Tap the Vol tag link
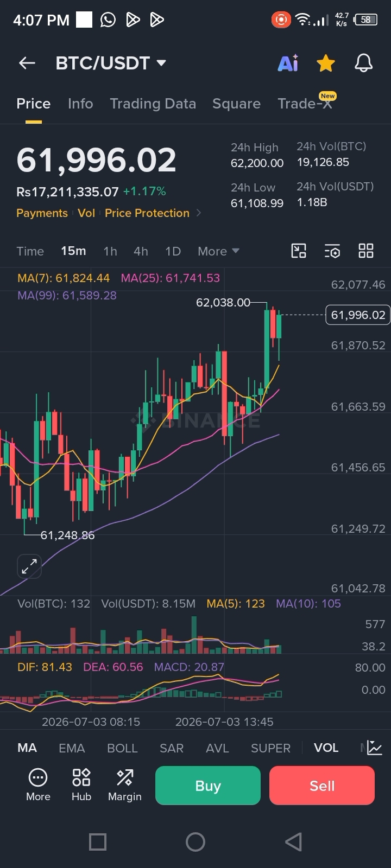 point(86,213)
